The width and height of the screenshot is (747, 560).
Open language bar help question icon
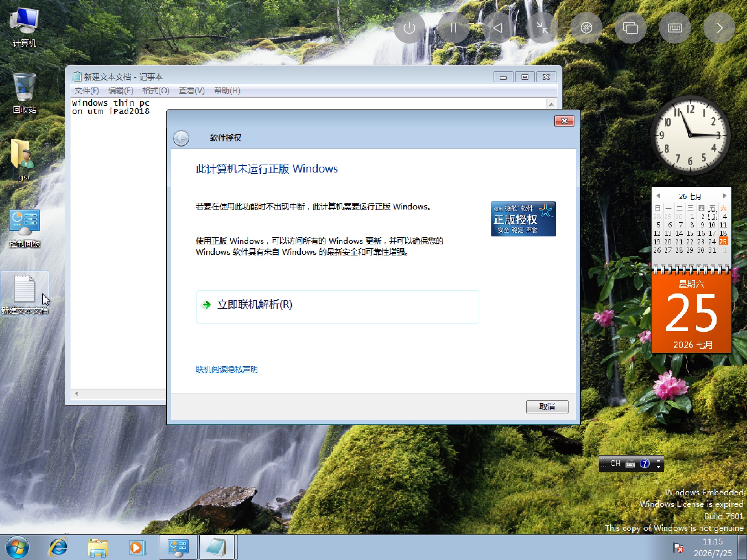click(x=645, y=464)
